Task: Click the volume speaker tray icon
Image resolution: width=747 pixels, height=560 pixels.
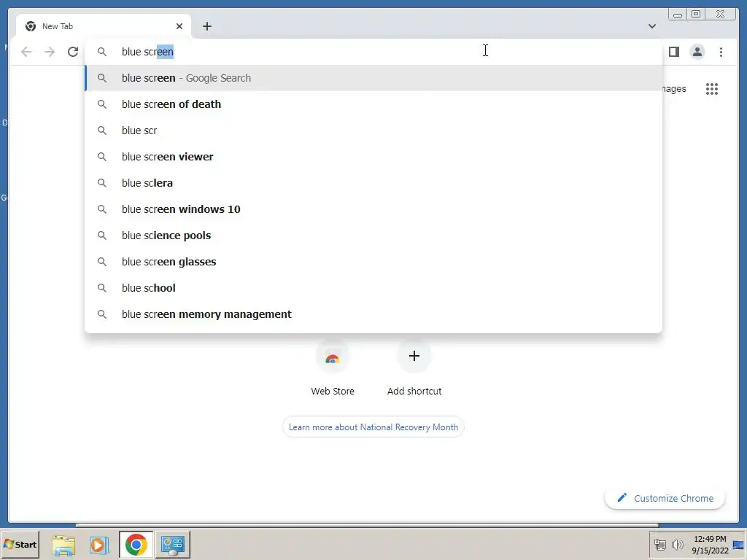Action: pyautogui.click(x=677, y=545)
